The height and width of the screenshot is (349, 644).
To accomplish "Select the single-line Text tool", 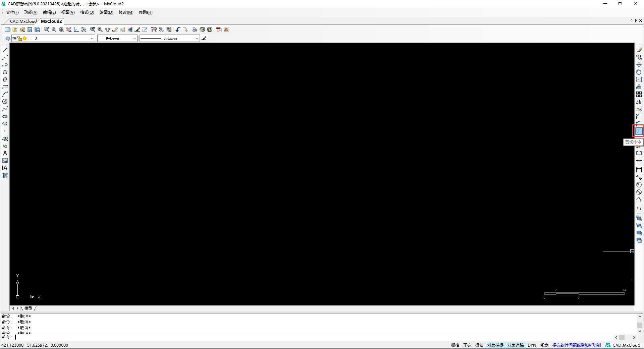I will tap(5, 153).
